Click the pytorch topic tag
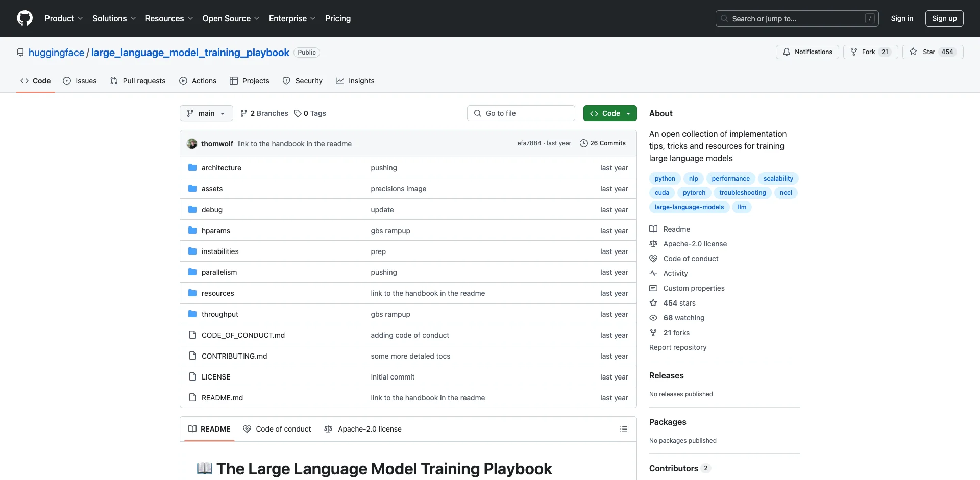The width and height of the screenshot is (980, 480). click(x=694, y=193)
